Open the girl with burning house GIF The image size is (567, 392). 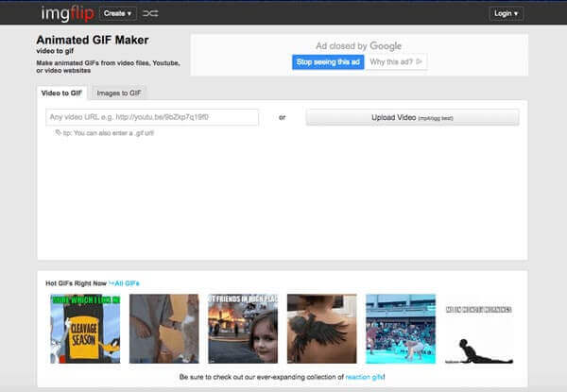pyautogui.click(x=243, y=328)
